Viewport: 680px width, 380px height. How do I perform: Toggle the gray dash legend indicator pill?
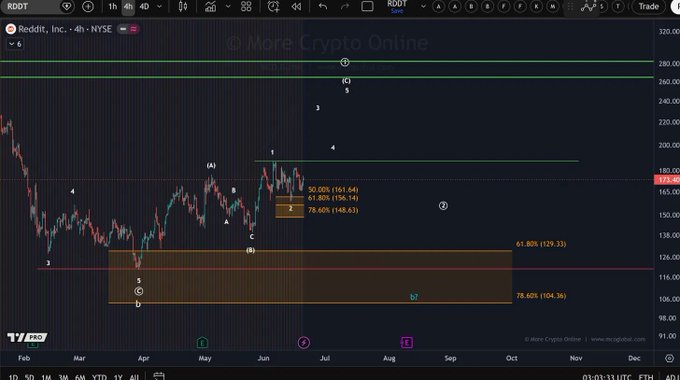tap(123, 29)
